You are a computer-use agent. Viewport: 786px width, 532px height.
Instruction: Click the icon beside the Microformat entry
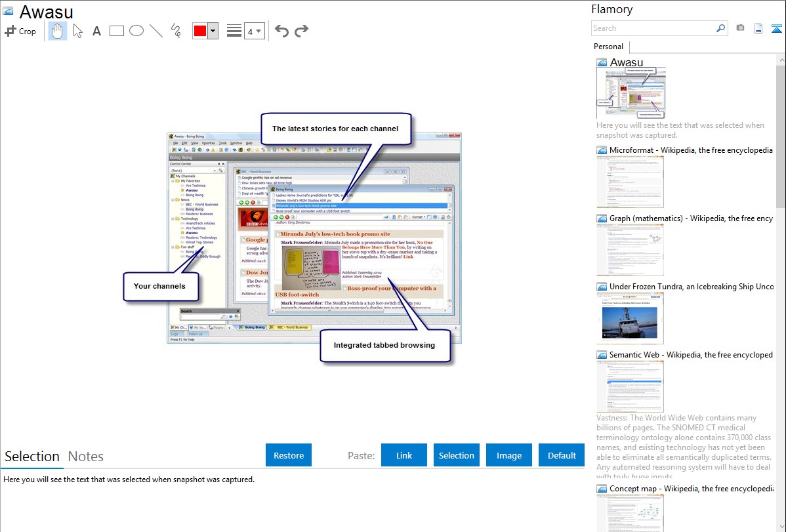coord(602,150)
